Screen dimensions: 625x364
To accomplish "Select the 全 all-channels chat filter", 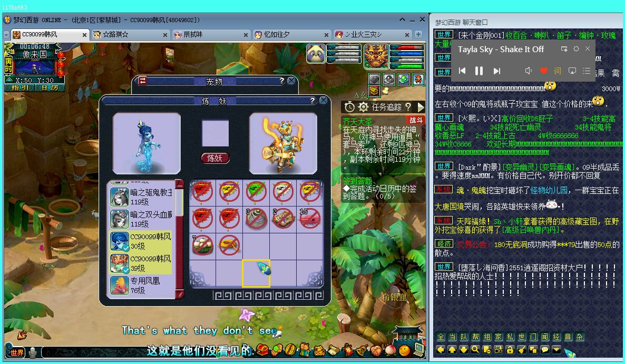I will 441,337.
